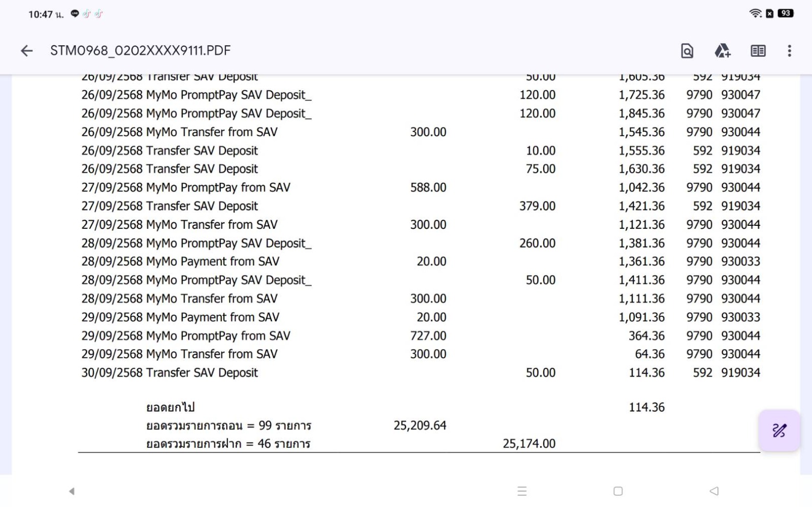Screen dimensions: 812x507
Task: Tap the STM0968_0202XXXX9111.PDF file title
Action: tap(140, 51)
